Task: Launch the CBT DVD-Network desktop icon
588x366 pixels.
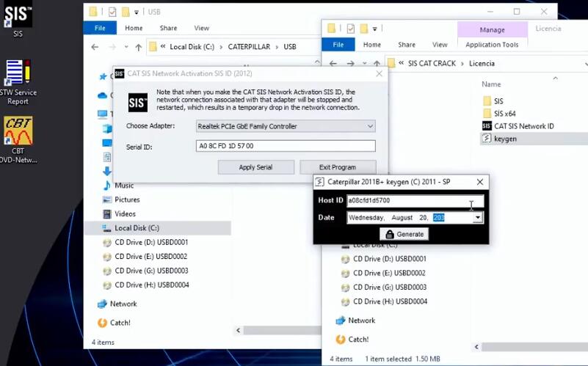Action: point(18,139)
